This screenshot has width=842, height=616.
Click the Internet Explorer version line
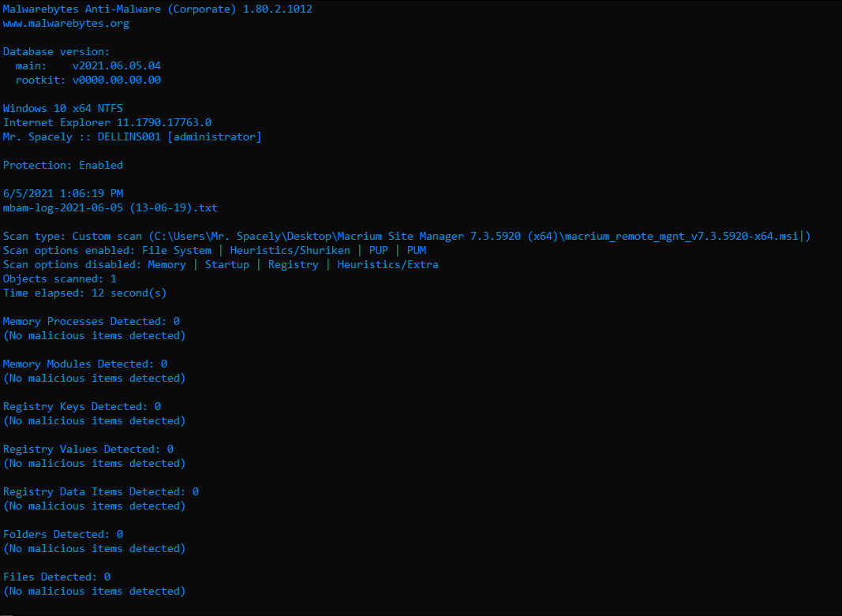click(x=107, y=122)
